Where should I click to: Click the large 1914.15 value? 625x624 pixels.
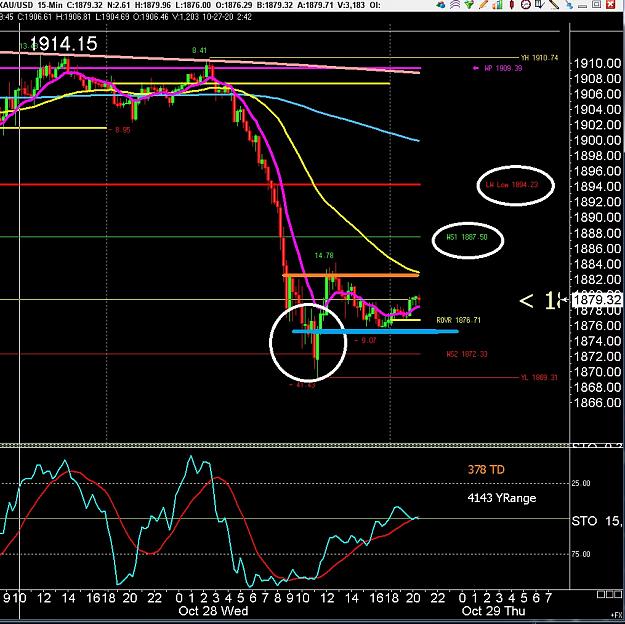(x=63, y=43)
